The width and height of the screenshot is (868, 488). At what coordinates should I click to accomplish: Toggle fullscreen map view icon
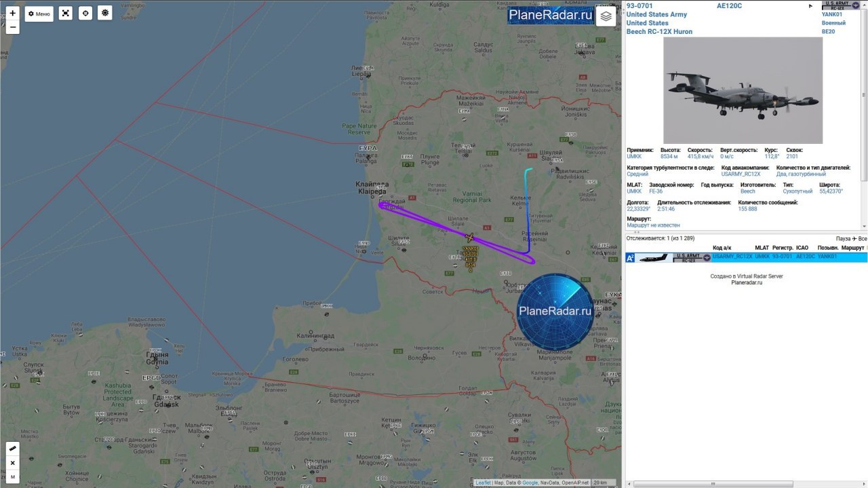click(x=65, y=13)
